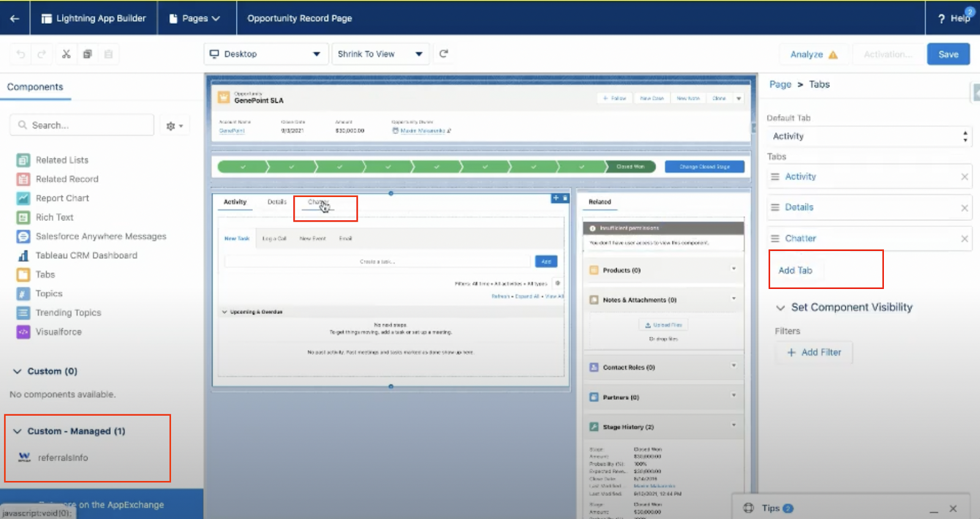Click the Add Filter button
The height and width of the screenshot is (519, 980).
point(814,353)
